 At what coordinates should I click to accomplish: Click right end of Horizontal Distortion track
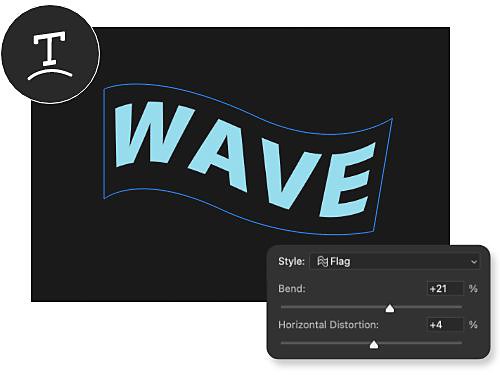click(x=460, y=343)
